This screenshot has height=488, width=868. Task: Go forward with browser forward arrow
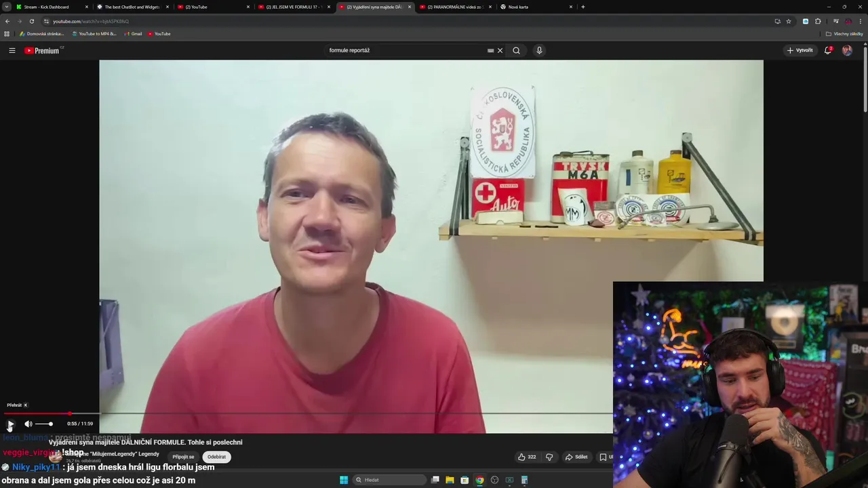tap(19, 21)
